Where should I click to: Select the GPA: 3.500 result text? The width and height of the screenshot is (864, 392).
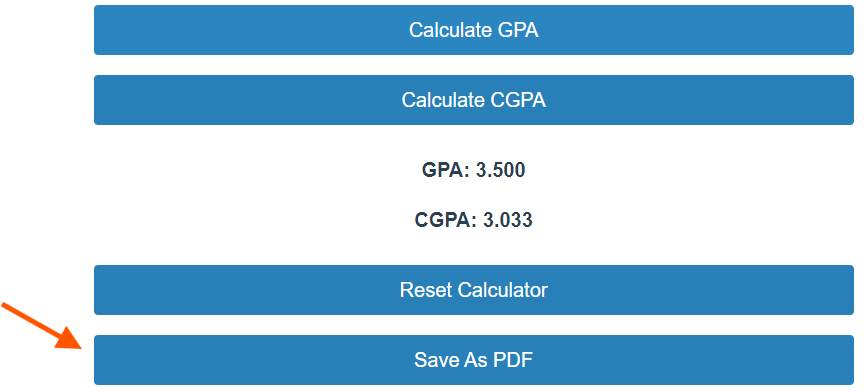pos(473,170)
